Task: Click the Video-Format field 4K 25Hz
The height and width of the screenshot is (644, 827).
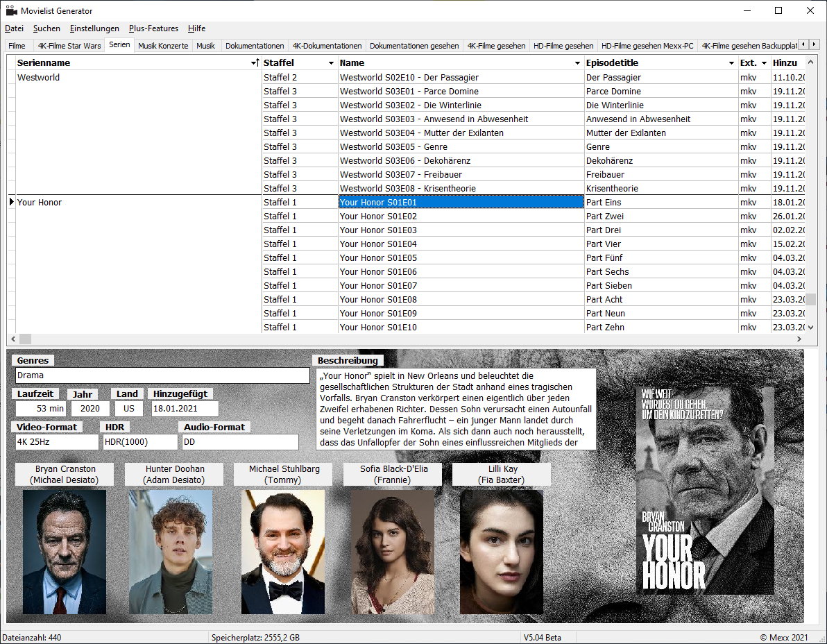Action: coord(57,442)
